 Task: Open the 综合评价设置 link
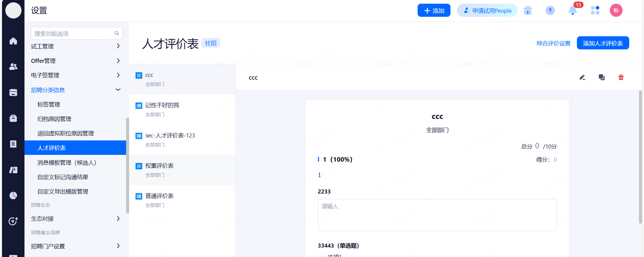pyautogui.click(x=553, y=43)
